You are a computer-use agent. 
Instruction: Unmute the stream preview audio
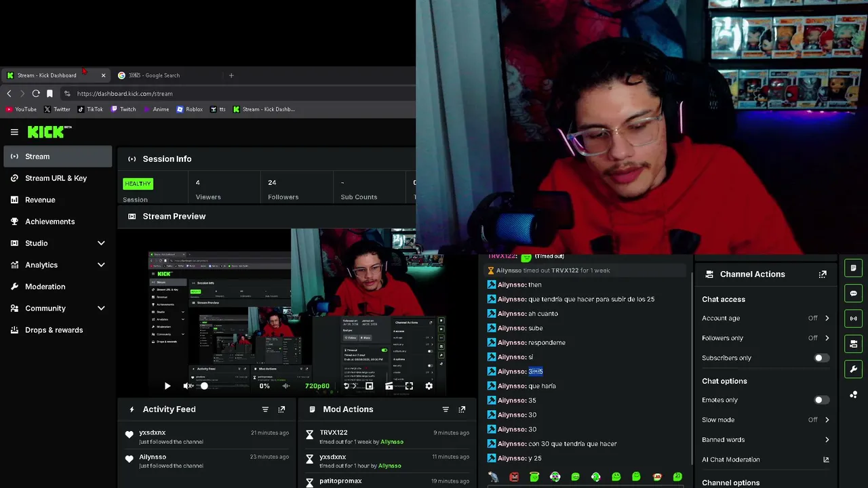pos(188,386)
